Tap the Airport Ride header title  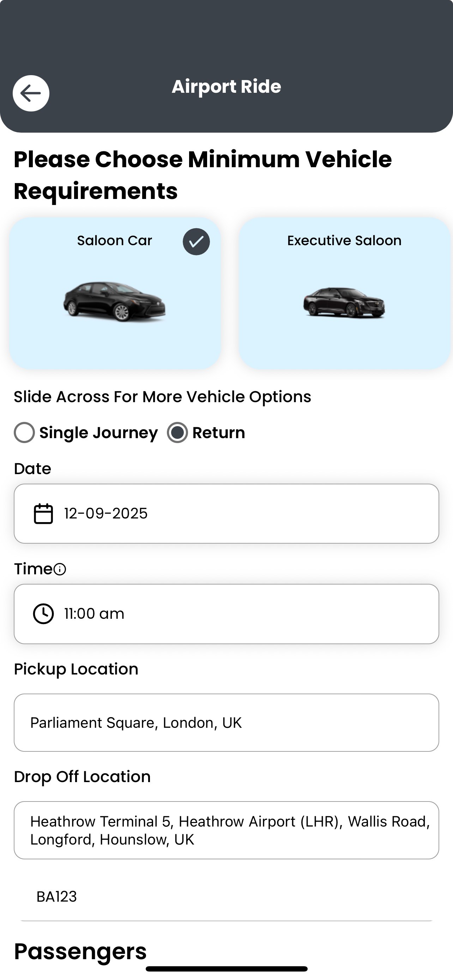point(226,87)
